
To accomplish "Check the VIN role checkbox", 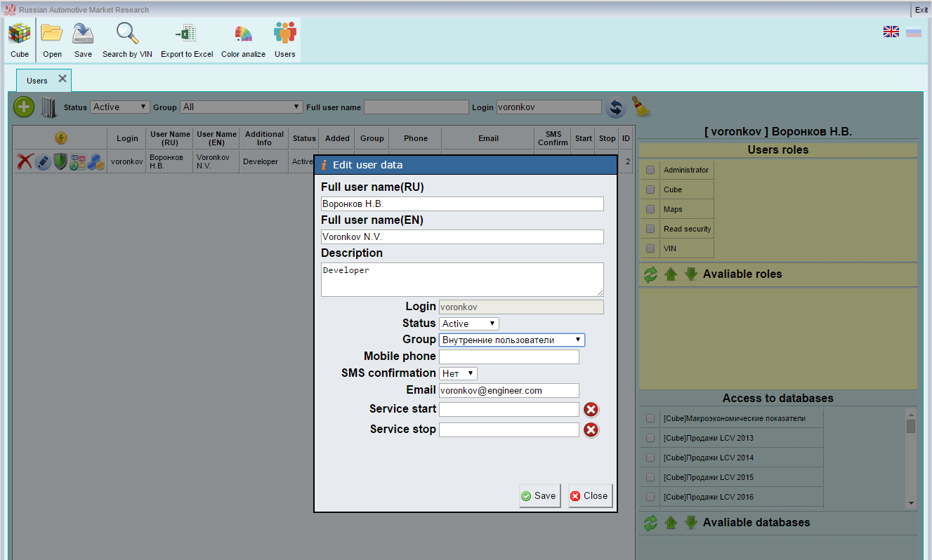I will coord(650,248).
